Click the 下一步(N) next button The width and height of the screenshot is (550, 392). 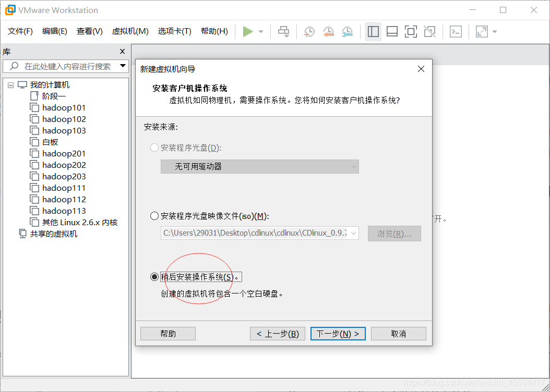coord(338,334)
